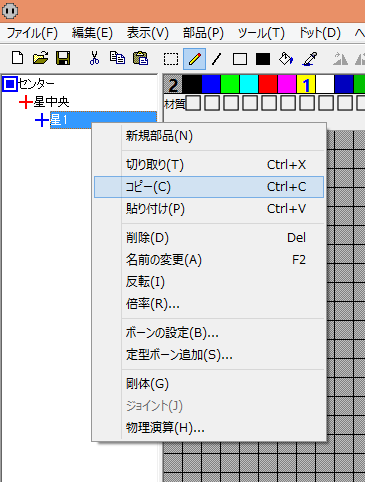Choose 貼り付け(P) in the context menu
Screen dimensions: 365x482
(209, 209)
